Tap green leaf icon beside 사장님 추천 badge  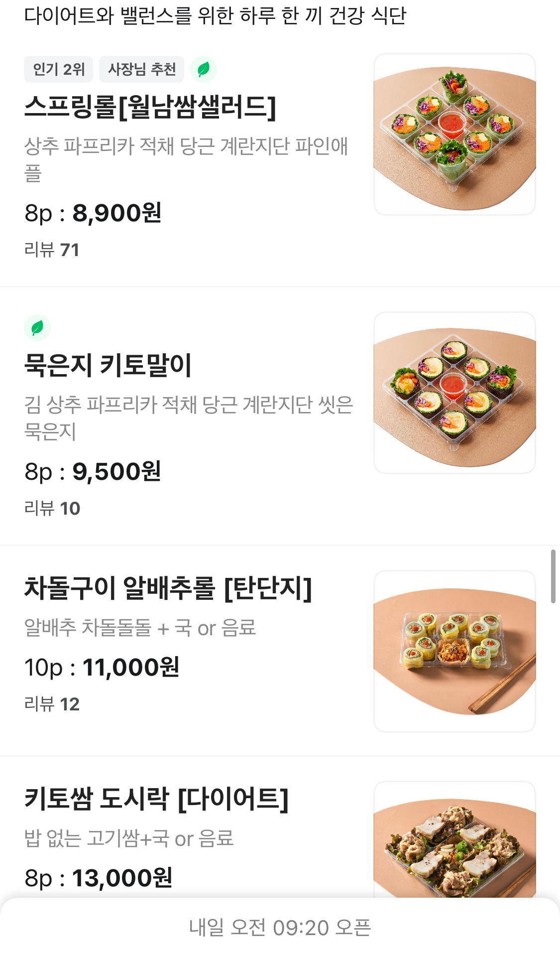pyautogui.click(x=204, y=69)
